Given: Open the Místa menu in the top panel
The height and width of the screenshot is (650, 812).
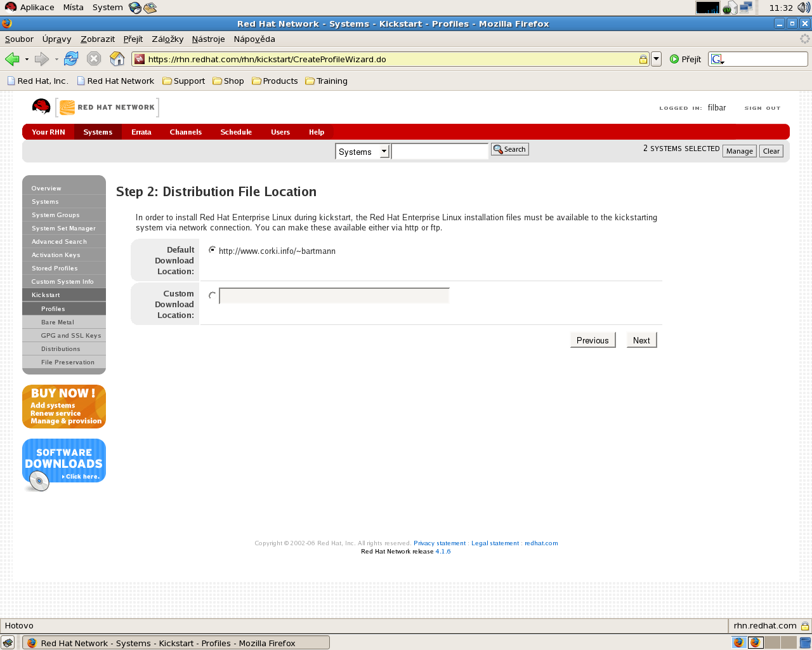Looking at the screenshot, I should pos(73,8).
